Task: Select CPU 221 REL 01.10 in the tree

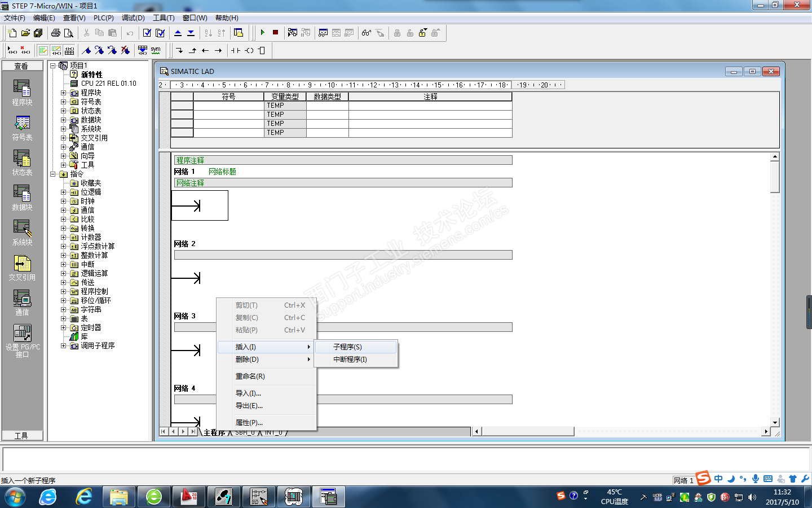Action: (x=108, y=84)
